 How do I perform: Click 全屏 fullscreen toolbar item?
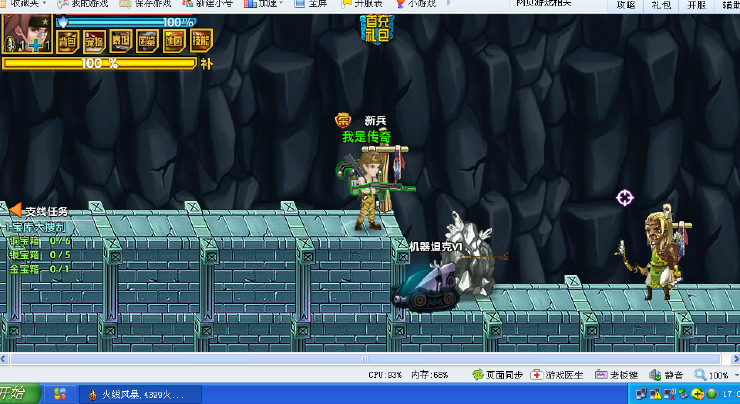click(x=311, y=4)
